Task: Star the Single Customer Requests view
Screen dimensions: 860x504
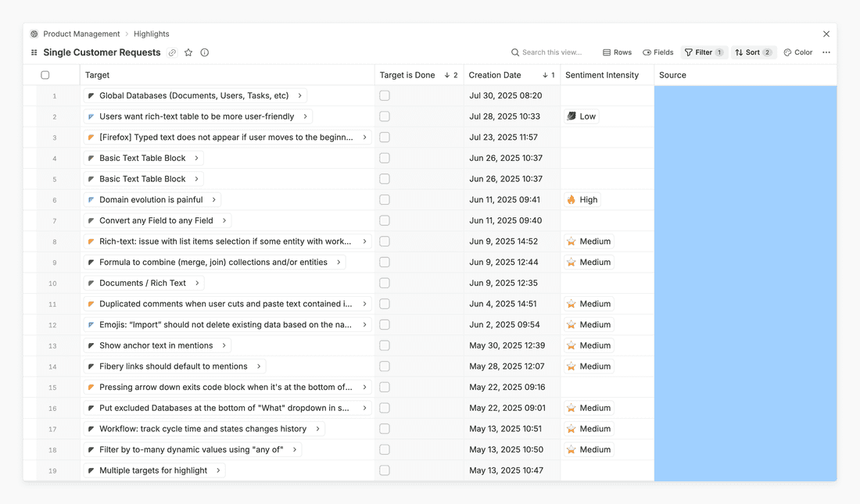Action: [188, 52]
